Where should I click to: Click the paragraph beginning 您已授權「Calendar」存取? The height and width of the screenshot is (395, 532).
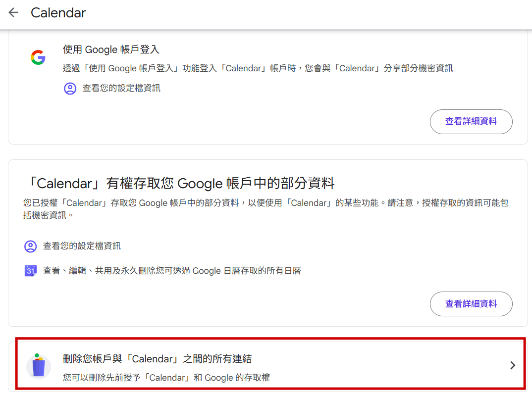266,203
